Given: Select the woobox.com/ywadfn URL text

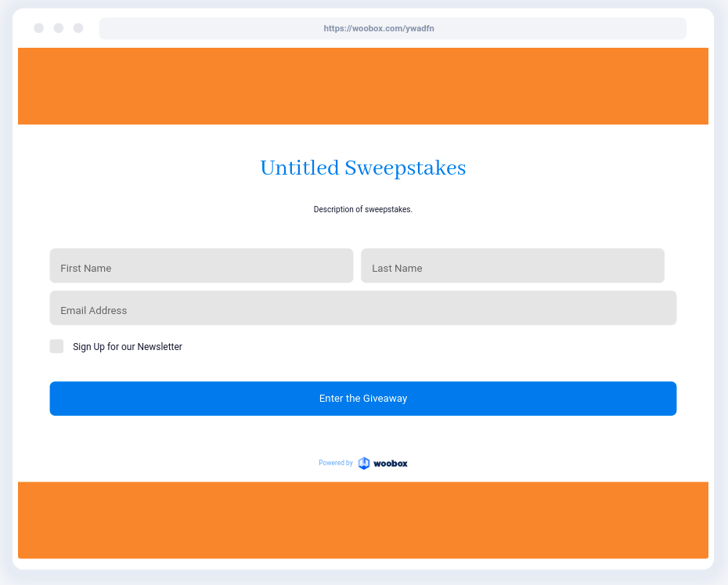Looking at the screenshot, I should point(379,28).
